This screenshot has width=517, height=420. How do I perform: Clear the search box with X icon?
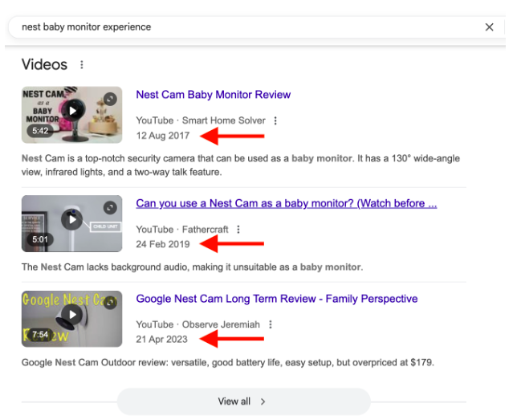(x=489, y=27)
